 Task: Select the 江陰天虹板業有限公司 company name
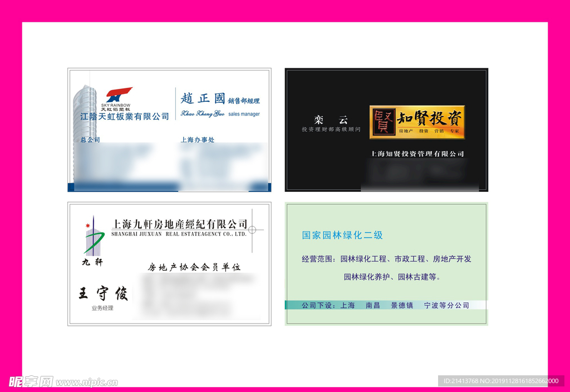[x=125, y=117]
